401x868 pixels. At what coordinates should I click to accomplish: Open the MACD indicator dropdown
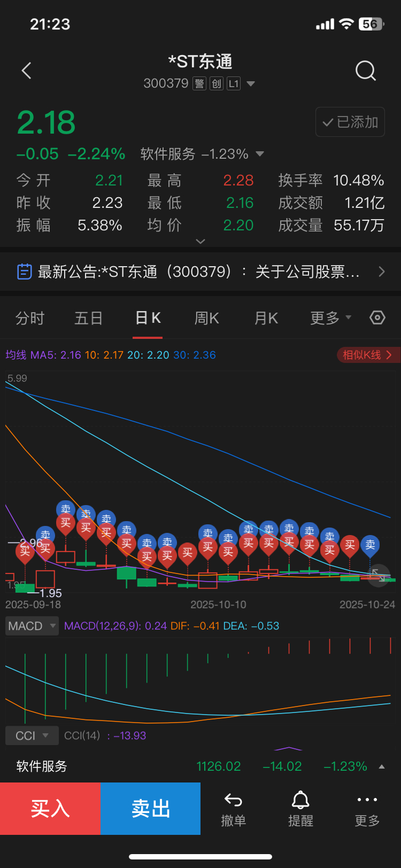click(x=32, y=626)
